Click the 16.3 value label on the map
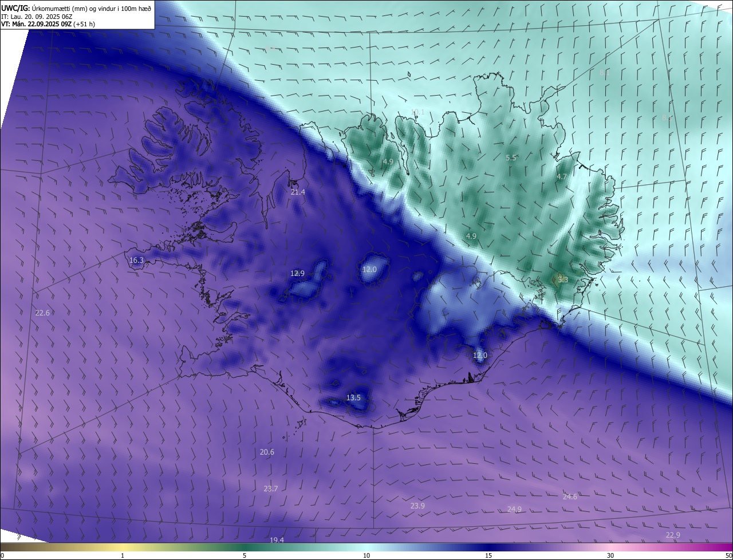The width and height of the screenshot is (733, 560). pos(136,260)
